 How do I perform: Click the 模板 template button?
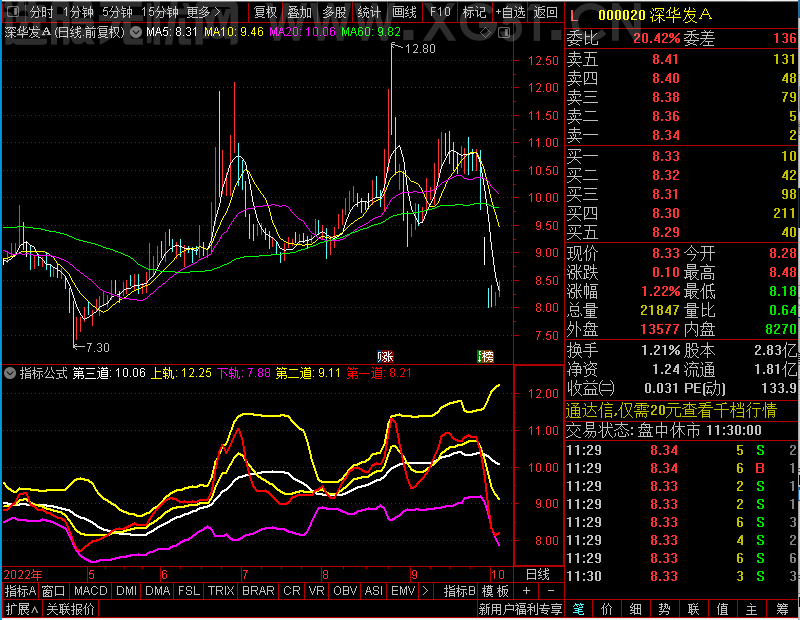pyautogui.click(x=495, y=591)
